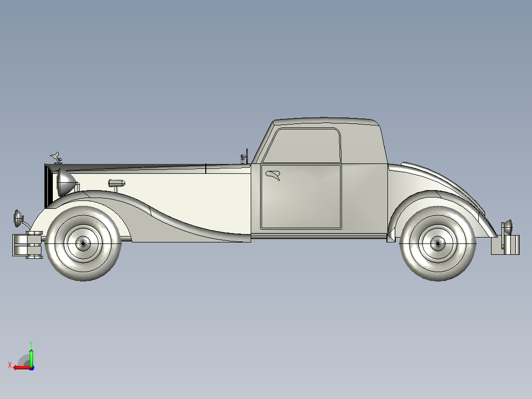Click the rear bumper of the car

[x=505, y=244]
